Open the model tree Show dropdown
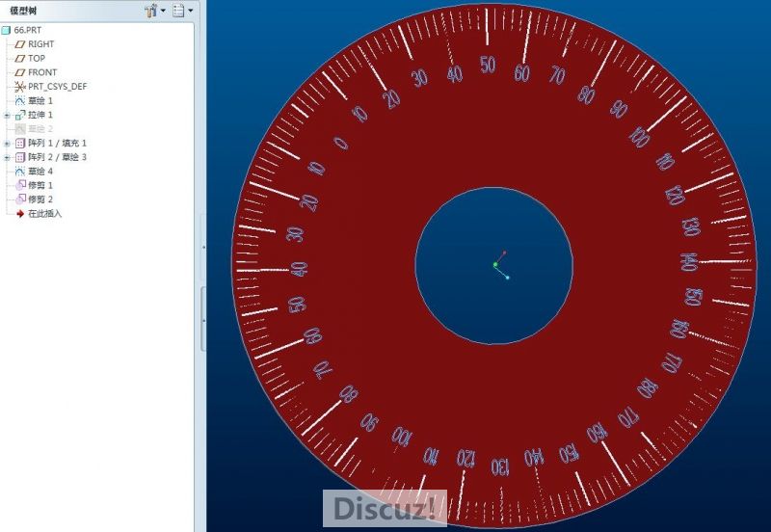The image size is (771, 532). coord(180,10)
